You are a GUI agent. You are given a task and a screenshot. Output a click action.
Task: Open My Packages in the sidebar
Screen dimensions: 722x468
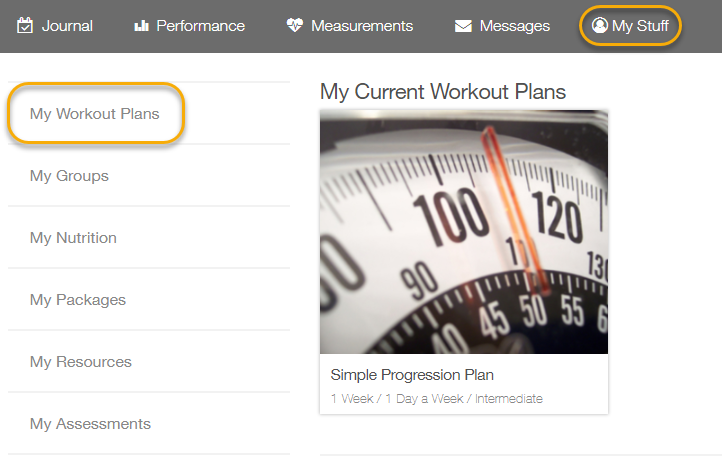(78, 300)
